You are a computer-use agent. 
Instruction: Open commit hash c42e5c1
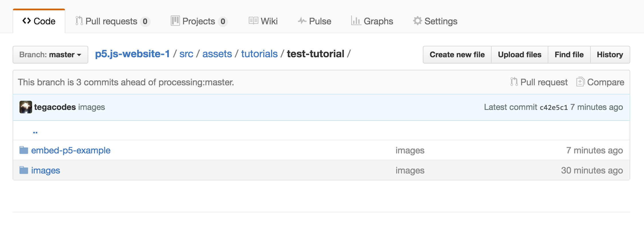(553, 108)
